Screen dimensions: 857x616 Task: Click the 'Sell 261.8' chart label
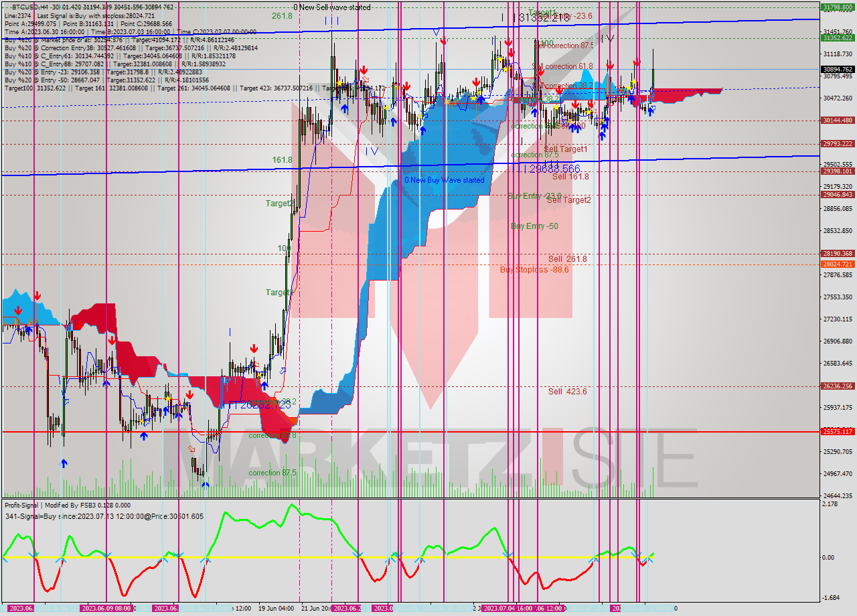(568, 258)
